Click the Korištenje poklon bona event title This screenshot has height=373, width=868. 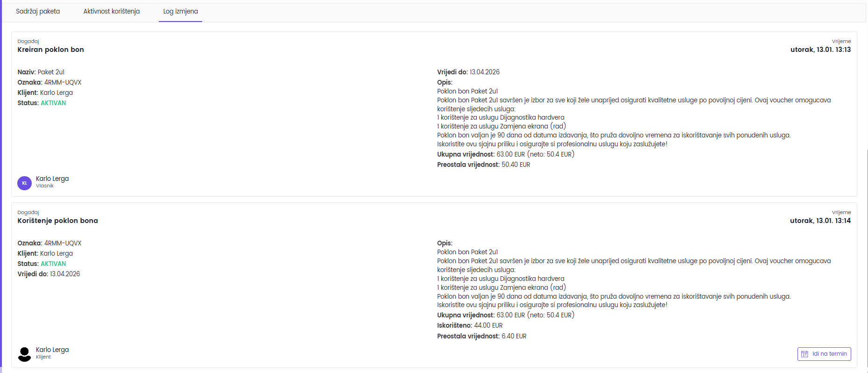coord(58,221)
